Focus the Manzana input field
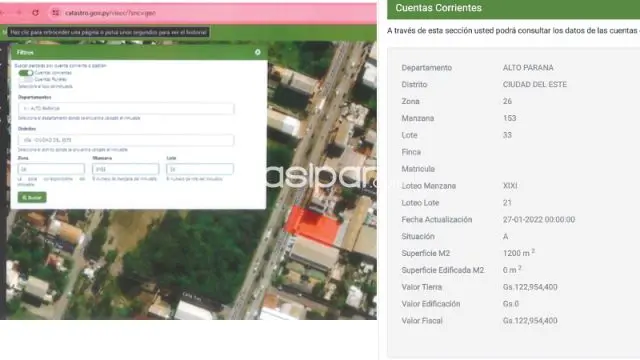 point(126,169)
